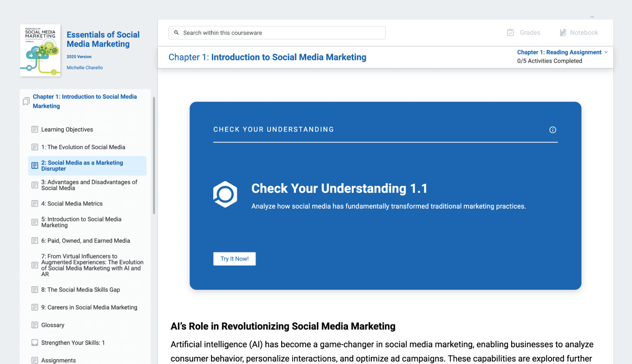Click the page icon beside Social Media as a Marketing Disrupter

(x=35, y=166)
